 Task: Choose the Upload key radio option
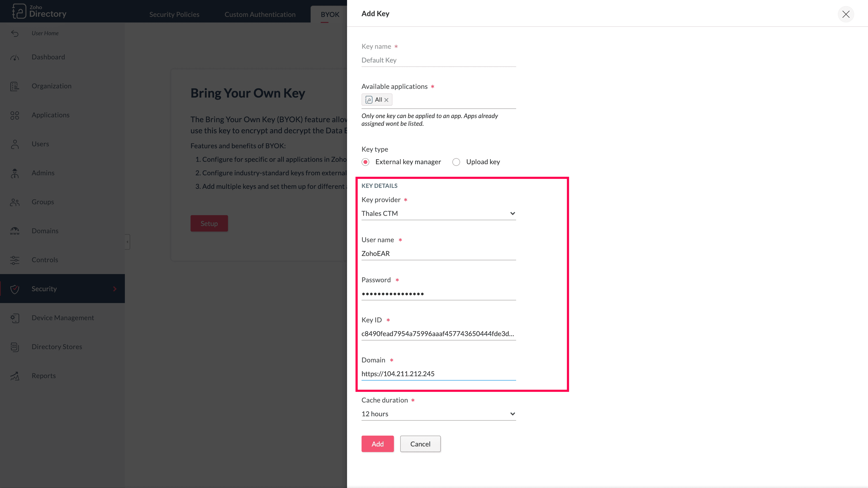pyautogui.click(x=456, y=162)
